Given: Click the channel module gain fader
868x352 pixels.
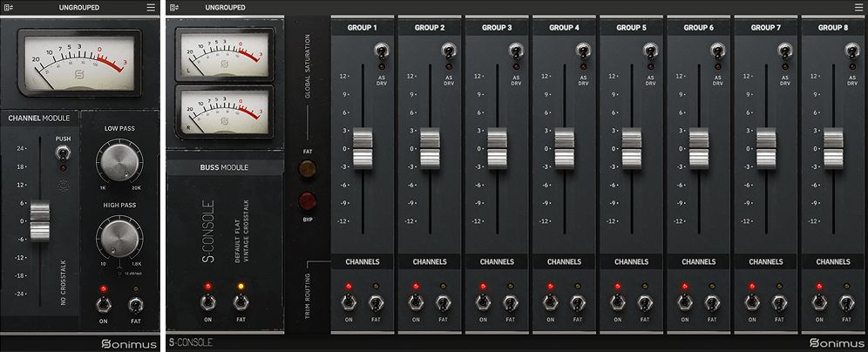Looking at the screenshot, I should (40, 220).
